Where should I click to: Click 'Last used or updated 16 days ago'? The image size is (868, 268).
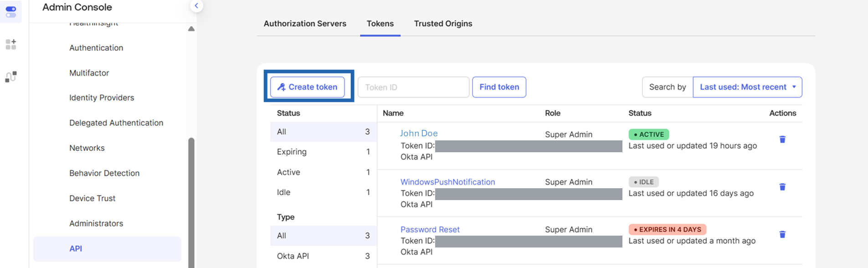pyautogui.click(x=691, y=193)
